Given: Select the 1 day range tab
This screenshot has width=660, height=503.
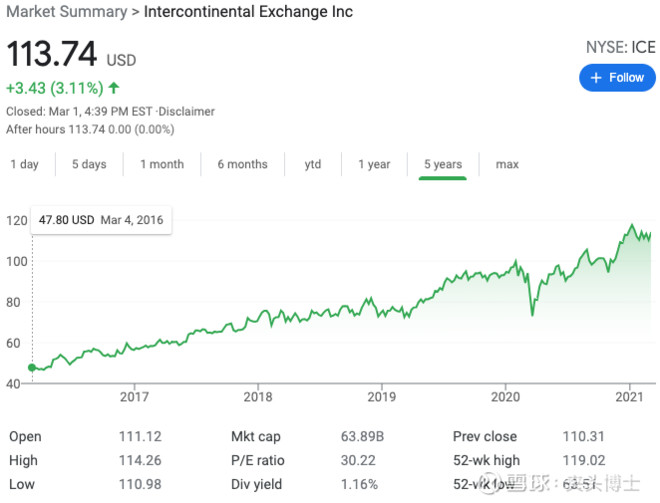Looking at the screenshot, I should (x=24, y=164).
